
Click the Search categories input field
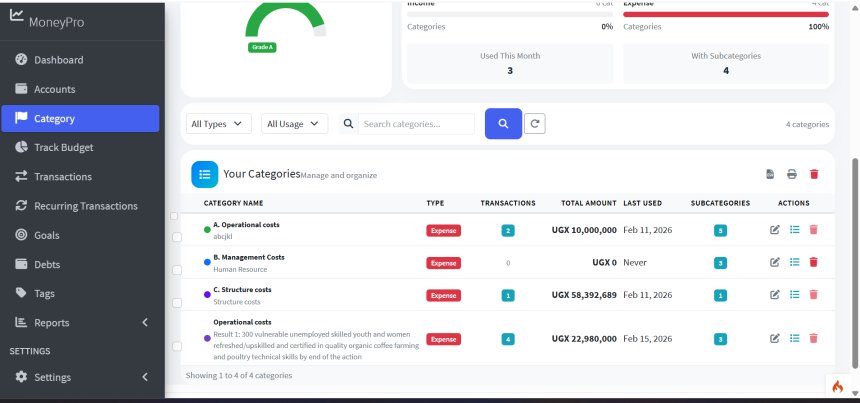tap(415, 124)
